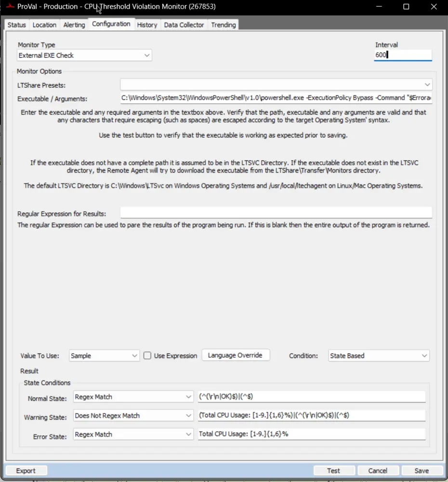The image size is (448, 482).
Task: Click the 'Result' label
Action: tap(29, 371)
